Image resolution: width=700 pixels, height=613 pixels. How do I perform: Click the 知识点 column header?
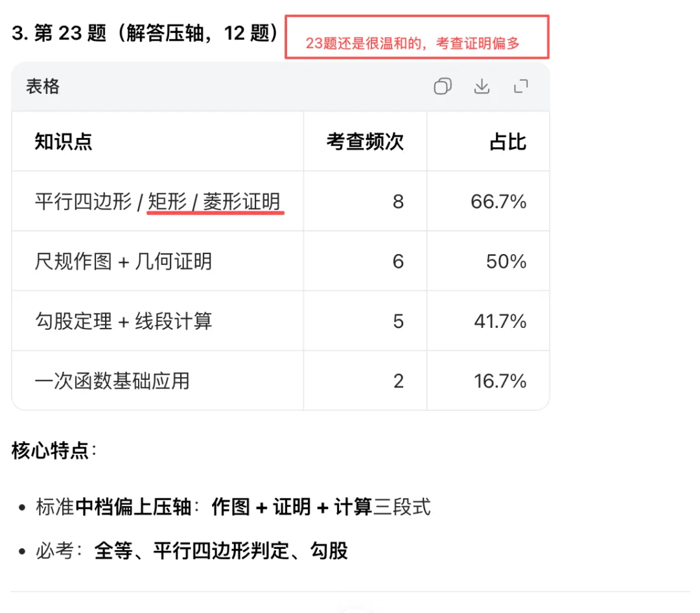(x=64, y=142)
